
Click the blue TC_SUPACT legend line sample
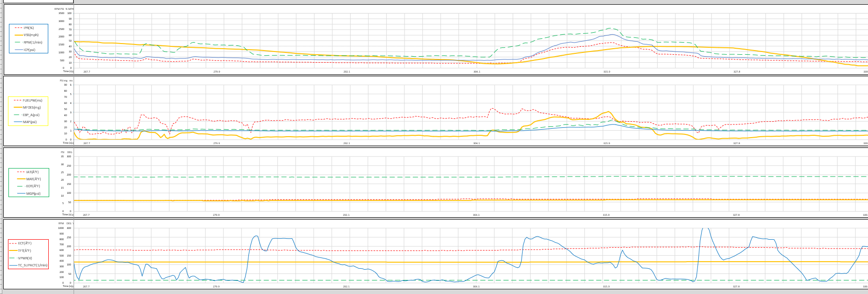coord(13,265)
